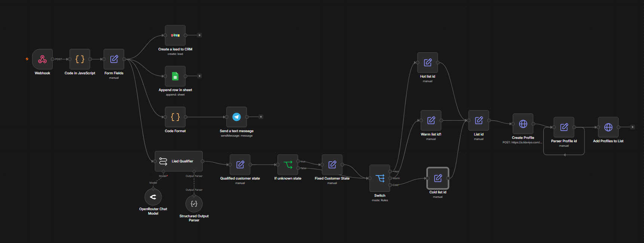Click the 'sendMessage: message' subtitle
This screenshot has width=644, height=243.
(236, 136)
